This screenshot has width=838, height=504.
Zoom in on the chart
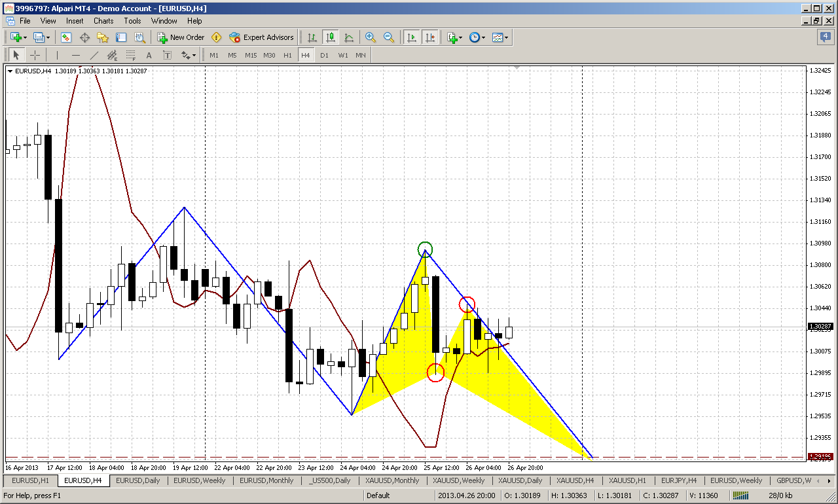371,37
